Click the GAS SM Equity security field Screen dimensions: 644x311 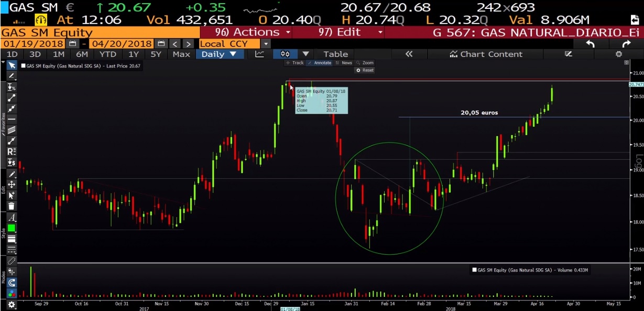100,32
